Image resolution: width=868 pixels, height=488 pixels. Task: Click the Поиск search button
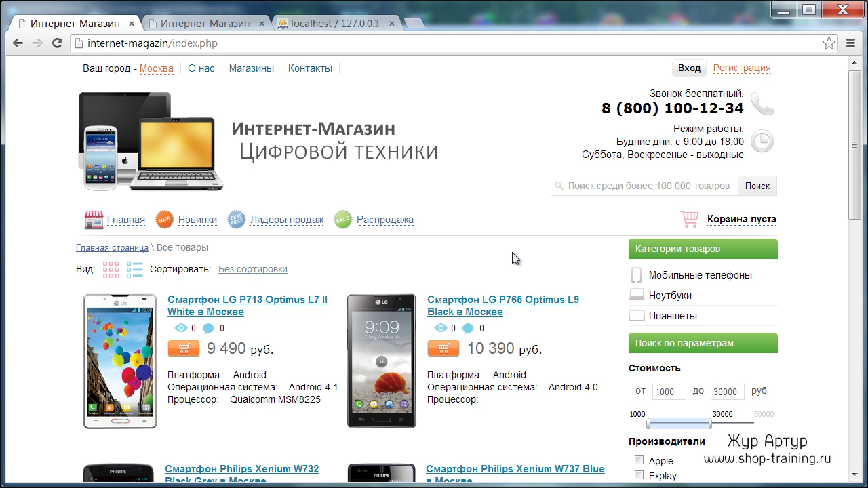coord(757,186)
